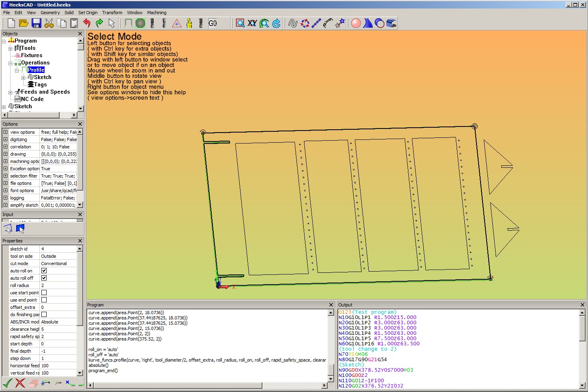The image size is (588, 392).
Task: Collapse the Operations tree node
Action: click(x=11, y=63)
